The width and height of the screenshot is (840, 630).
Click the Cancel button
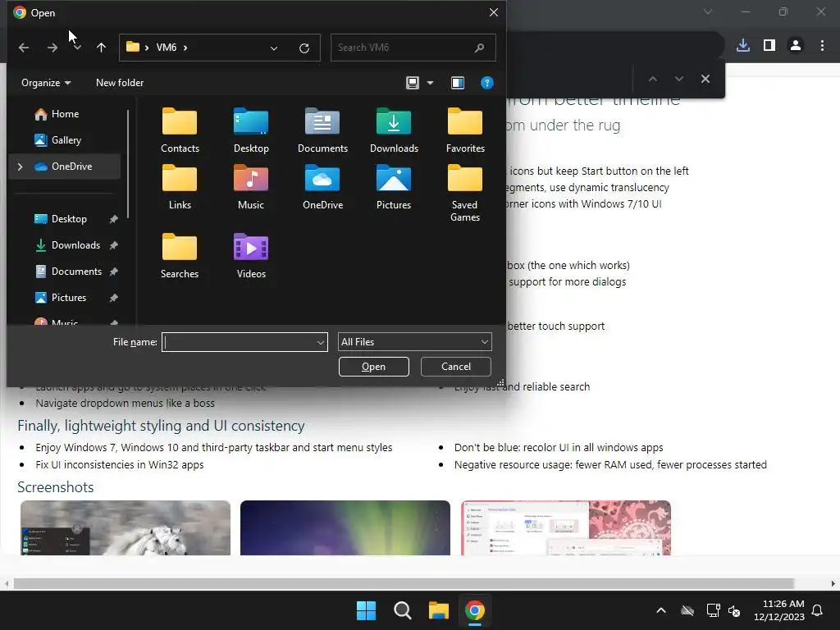[x=456, y=367]
